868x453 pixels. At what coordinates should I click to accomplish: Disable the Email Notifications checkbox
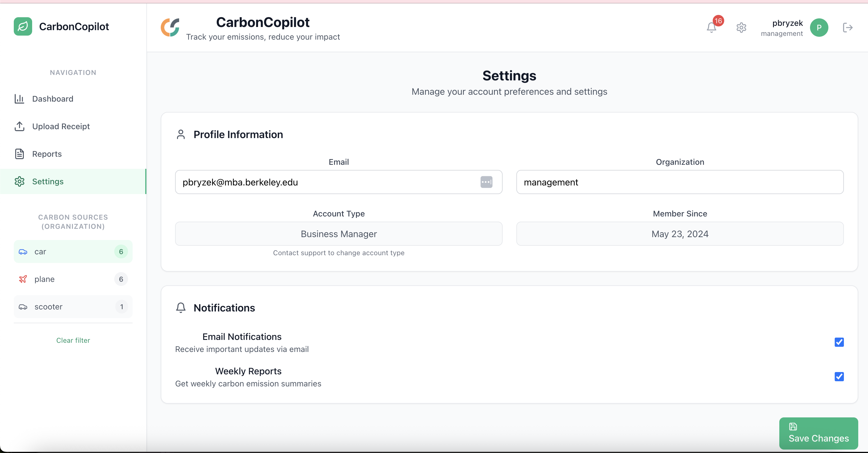(x=839, y=342)
